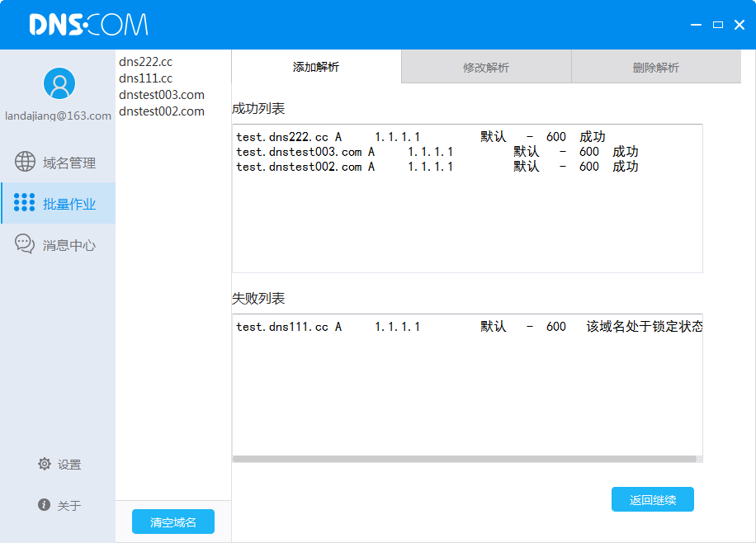Switch to the 删除解析 tab
Image resolution: width=756 pixels, height=543 pixels.
[655, 67]
